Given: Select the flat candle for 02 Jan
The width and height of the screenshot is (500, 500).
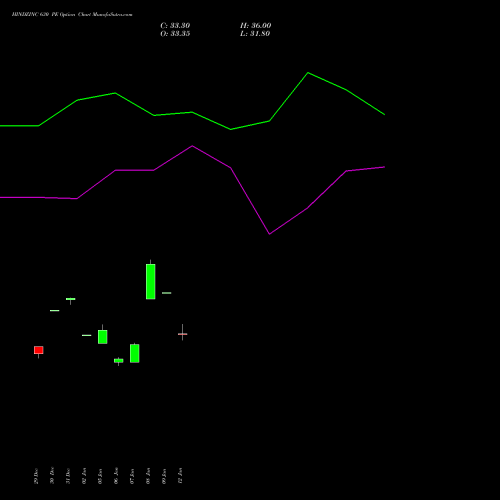Looking at the screenshot, I should coord(87,335).
